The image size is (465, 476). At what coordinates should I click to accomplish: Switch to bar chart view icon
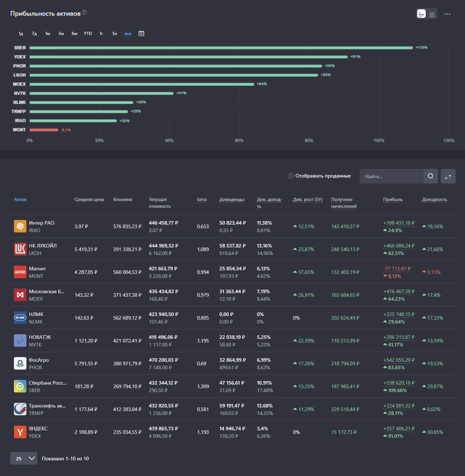coord(421,14)
